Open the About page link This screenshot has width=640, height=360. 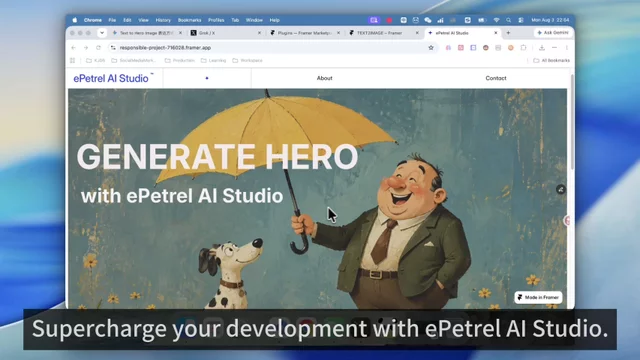[x=324, y=78]
